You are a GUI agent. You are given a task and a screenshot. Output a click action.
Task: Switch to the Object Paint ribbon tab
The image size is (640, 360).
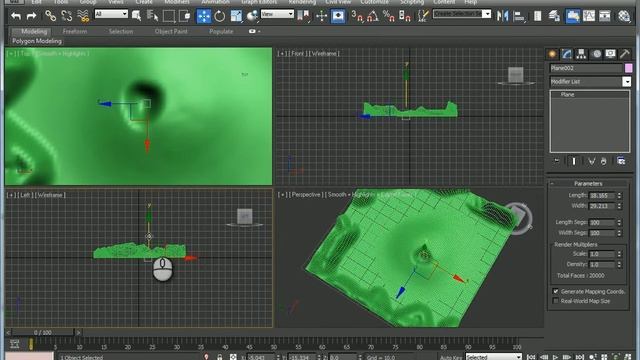(171, 31)
